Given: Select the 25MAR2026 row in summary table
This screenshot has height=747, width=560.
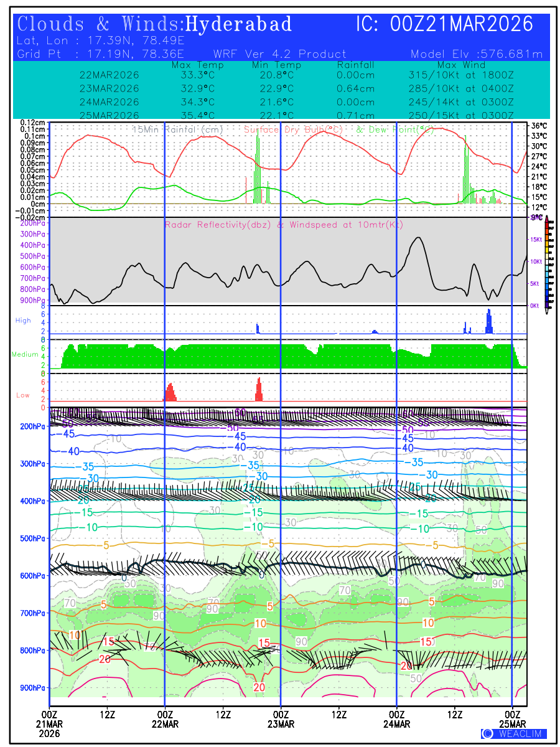Looking at the screenshot, I should click(x=110, y=115).
